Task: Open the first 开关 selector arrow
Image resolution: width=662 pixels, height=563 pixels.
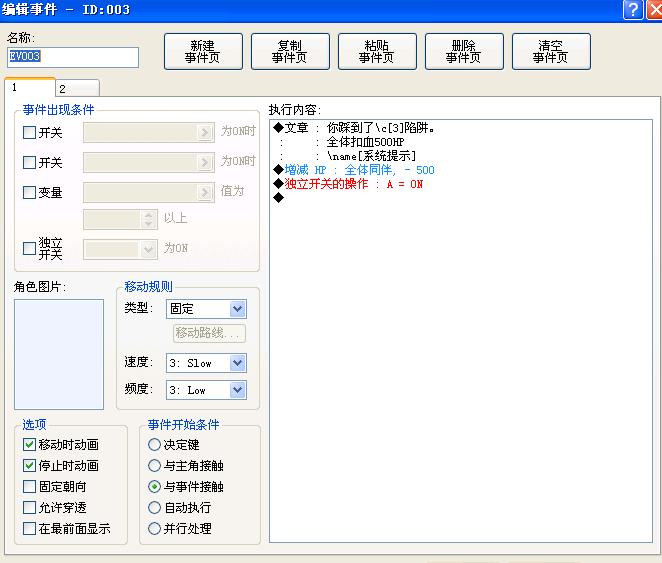Action: tap(205, 133)
